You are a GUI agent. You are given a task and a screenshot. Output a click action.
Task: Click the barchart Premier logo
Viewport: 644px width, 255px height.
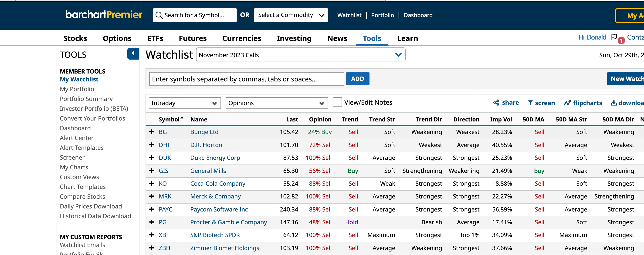coord(104,15)
